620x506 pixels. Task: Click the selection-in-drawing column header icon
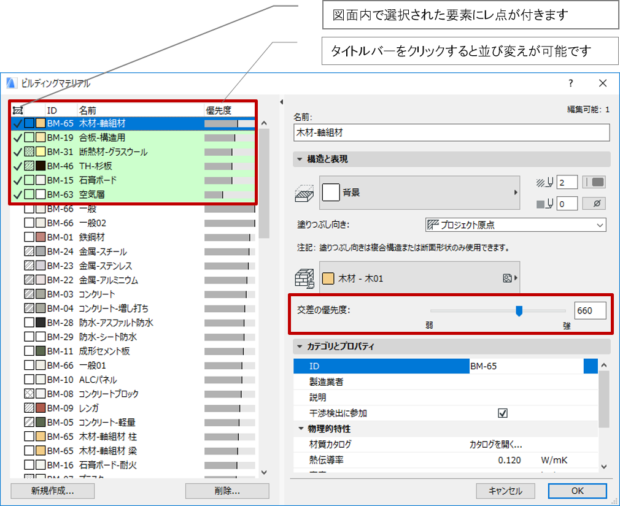[18, 110]
